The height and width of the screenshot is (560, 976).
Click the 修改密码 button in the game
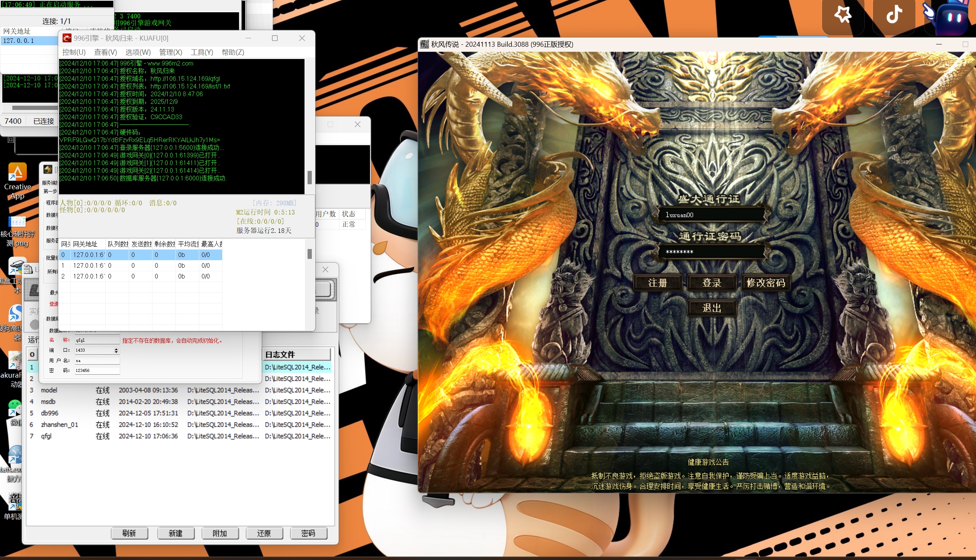[x=766, y=283]
